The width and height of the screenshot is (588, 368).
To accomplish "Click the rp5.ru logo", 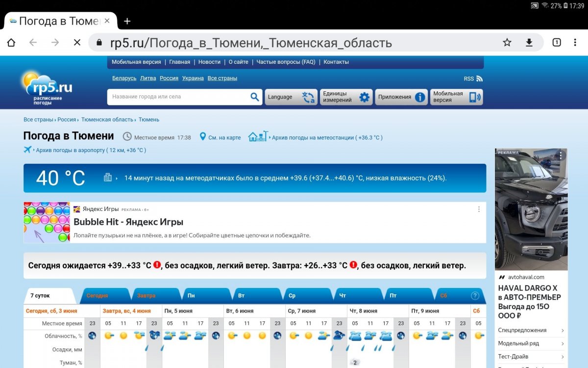I will tap(47, 88).
